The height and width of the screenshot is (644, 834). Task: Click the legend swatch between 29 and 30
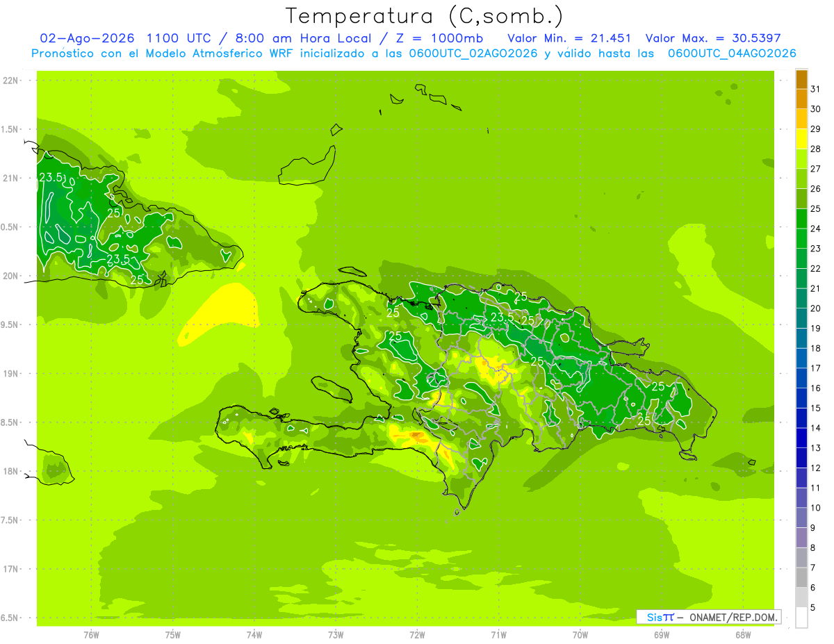(x=801, y=119)
